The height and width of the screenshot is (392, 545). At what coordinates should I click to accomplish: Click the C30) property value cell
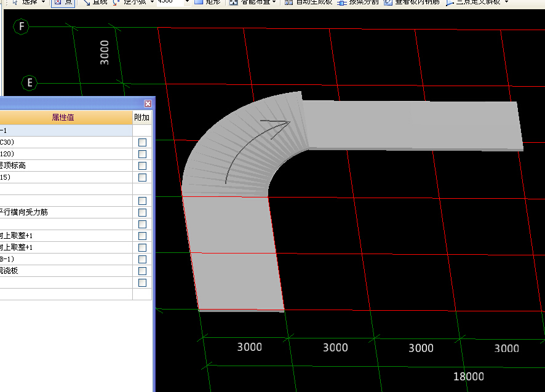pos(66,142)
